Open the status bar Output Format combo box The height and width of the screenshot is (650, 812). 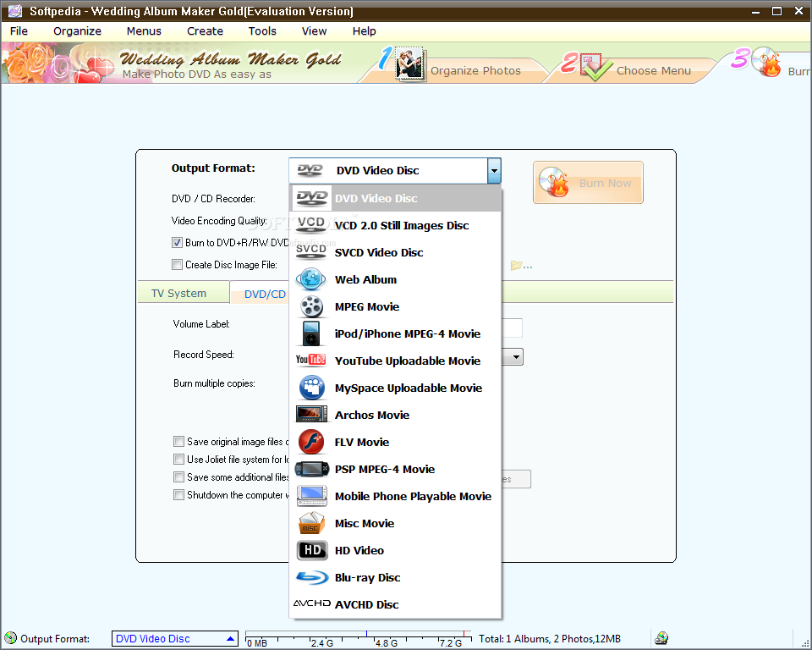click(175, 639)
